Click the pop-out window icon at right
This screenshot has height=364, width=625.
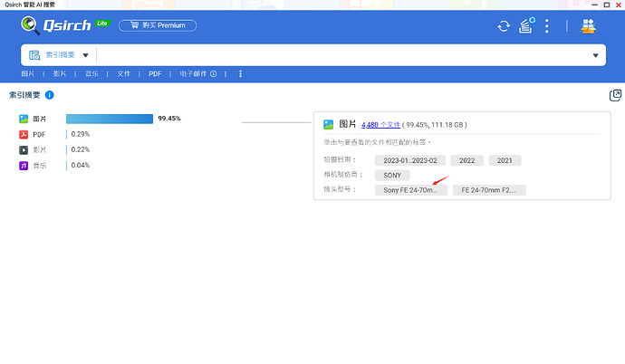pos(615,95)
